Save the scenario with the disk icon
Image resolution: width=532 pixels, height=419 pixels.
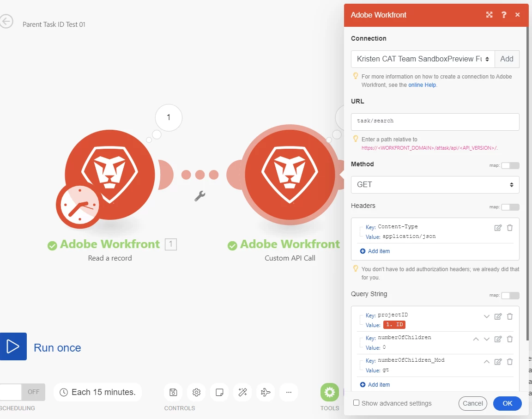click(173, 392)
